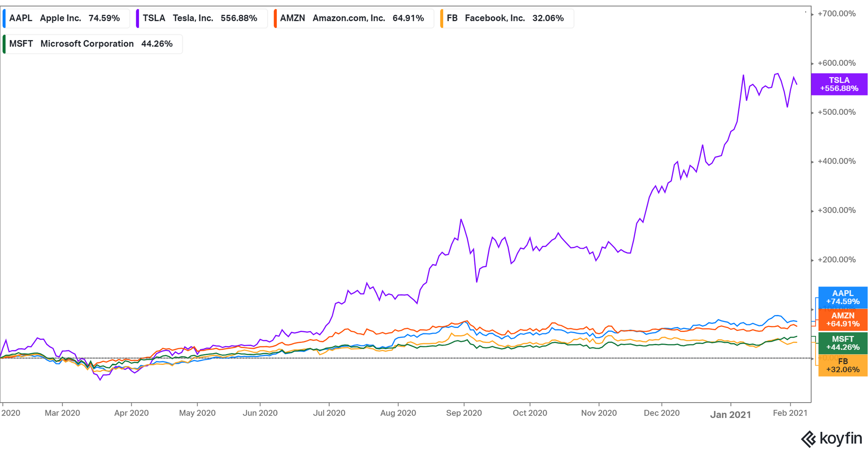868x454 pixels.
Task: Click the Jan 2021 date axis label
Action: pos(730,415)
